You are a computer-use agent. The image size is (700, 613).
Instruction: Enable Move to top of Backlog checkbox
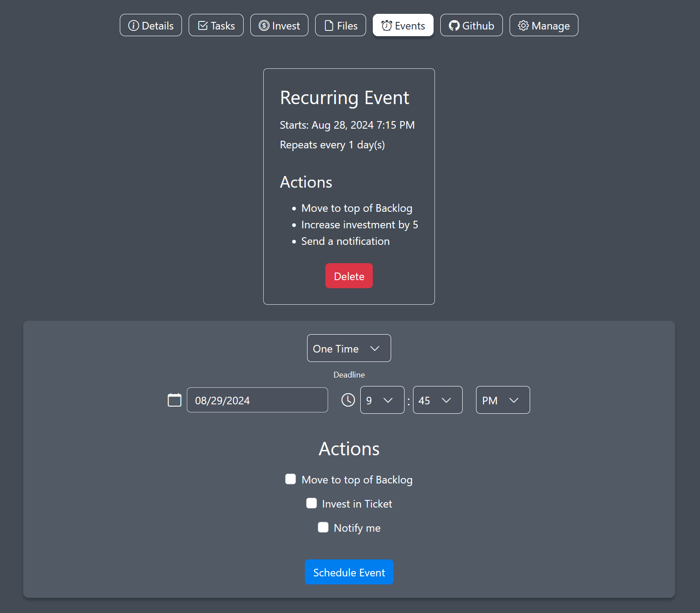[291, 479]
